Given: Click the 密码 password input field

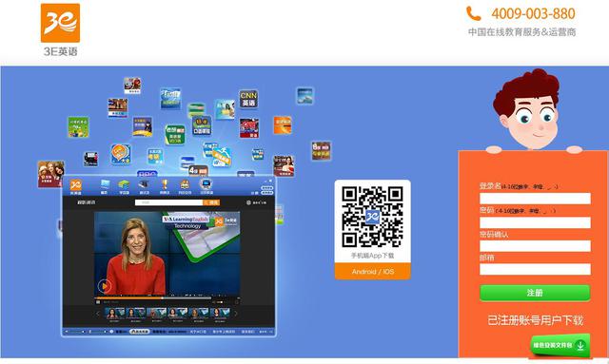Looking at the screenshot, I should [535, 222].
